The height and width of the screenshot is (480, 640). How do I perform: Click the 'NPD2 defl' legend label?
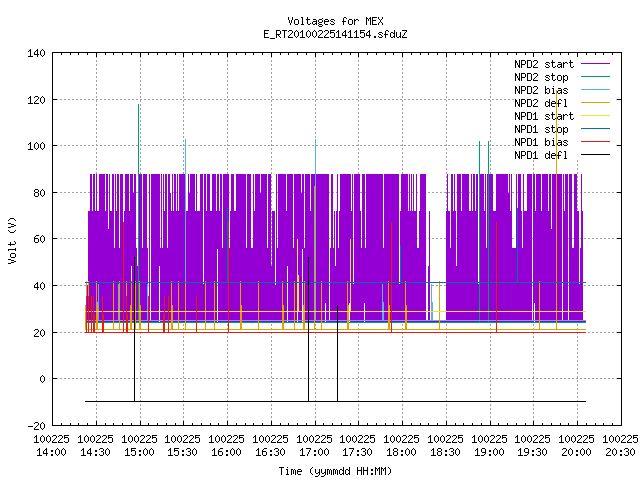(x=541, y=103)
